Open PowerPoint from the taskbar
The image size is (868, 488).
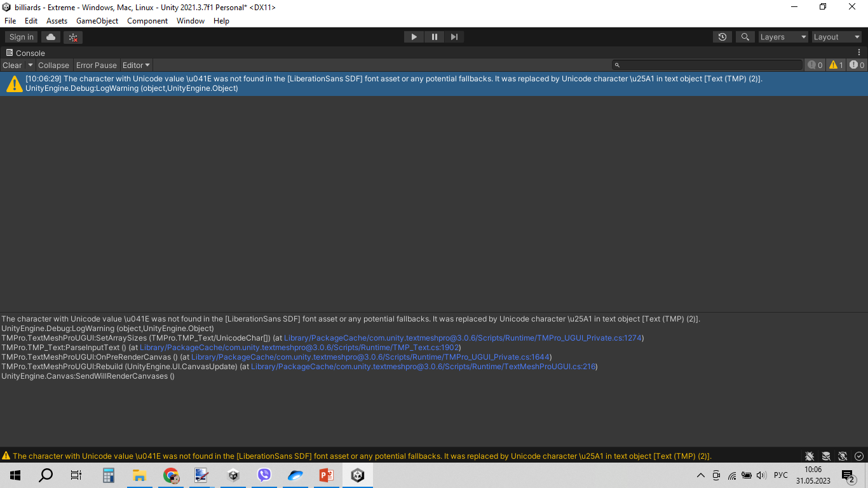[327, 475]
